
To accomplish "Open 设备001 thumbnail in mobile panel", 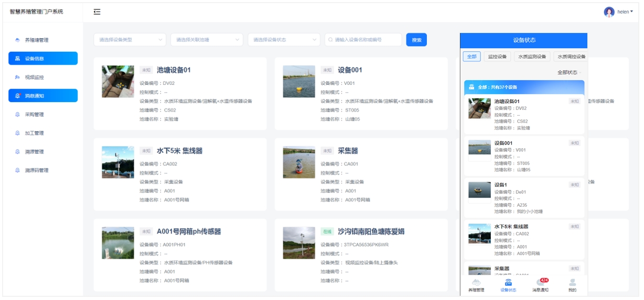I will pos(479,147).
